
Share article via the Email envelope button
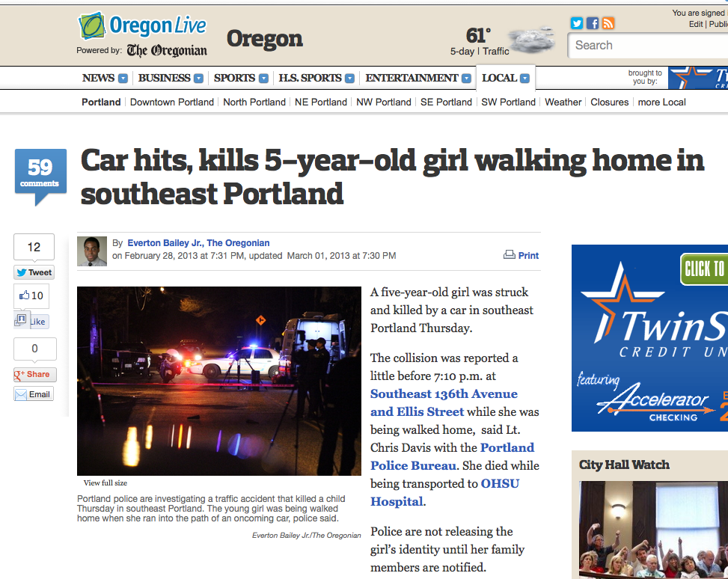coord(34,394)
